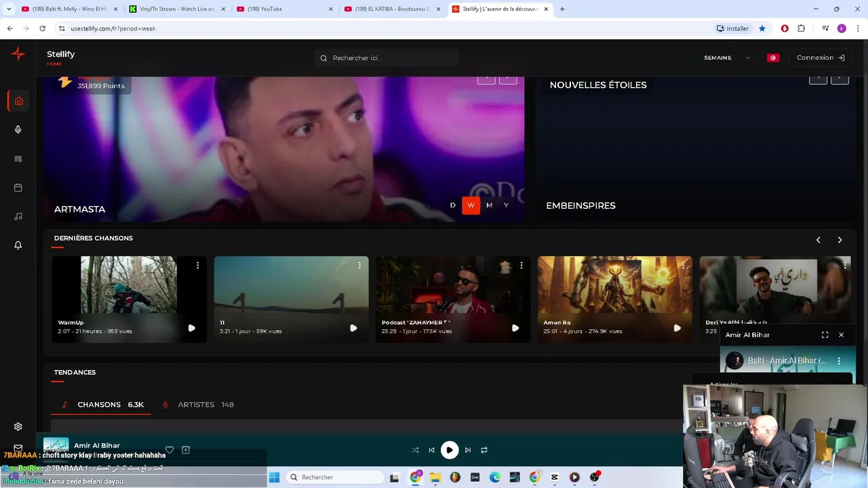The height and width of the screenshot is (488, 868).
Task: Open Chrome extensions puzzle icon
Action: (x=802, y=28)
